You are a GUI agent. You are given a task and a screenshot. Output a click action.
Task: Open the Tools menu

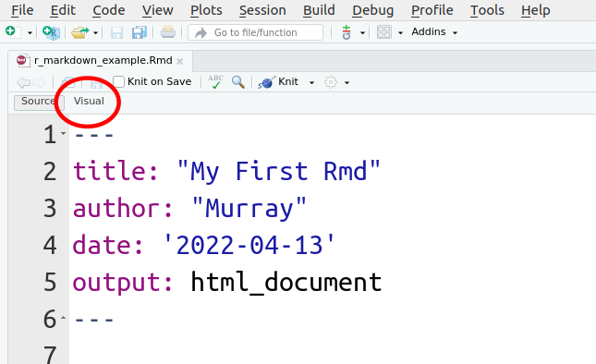[487, 10]
